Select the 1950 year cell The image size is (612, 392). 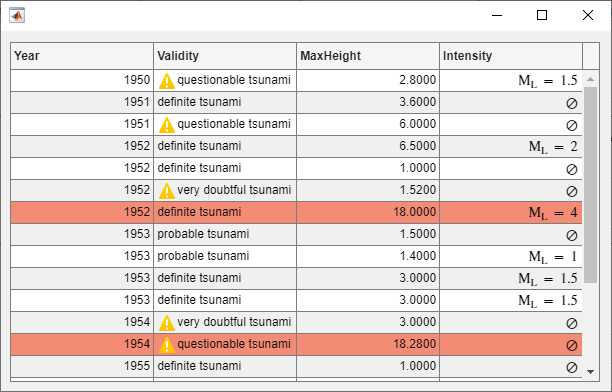[x=82, y=80]
